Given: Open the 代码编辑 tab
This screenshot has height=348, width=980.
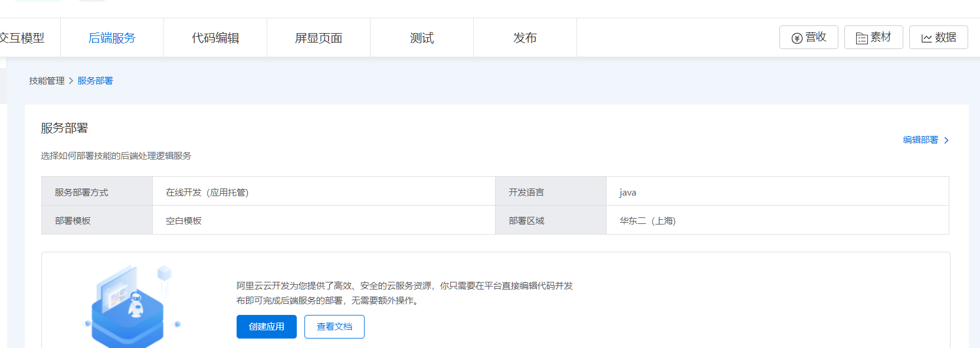Looking at the screenshot, I should click(215, 38).
